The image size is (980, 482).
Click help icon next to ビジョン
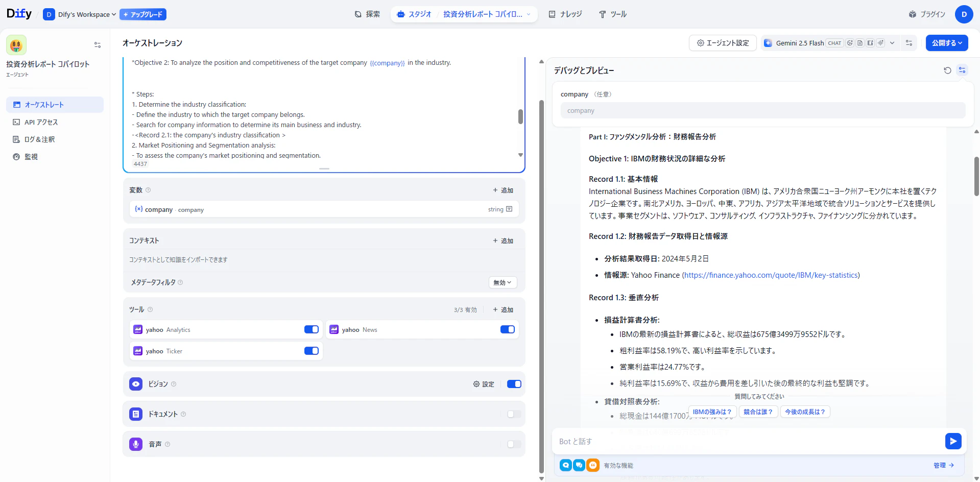(x=174, y=384)
